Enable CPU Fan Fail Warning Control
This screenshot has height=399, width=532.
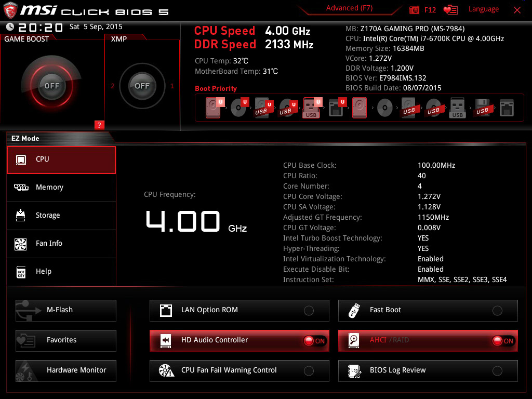(x=239, y=370)
